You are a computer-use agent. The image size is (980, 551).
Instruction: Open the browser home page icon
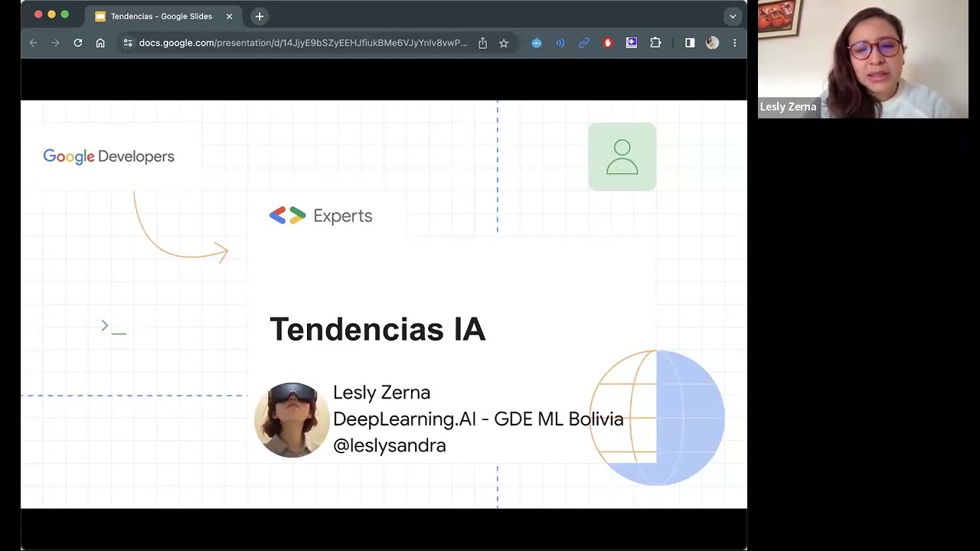coord(100,43)
